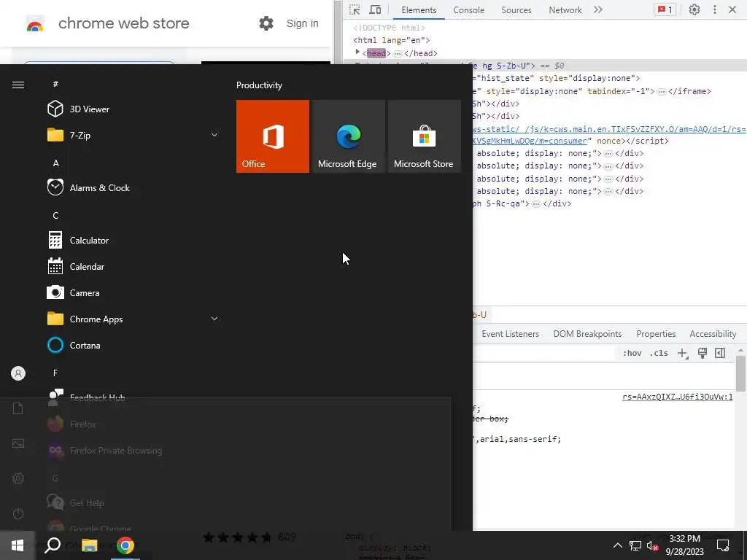Open the network tray icon

click(635, 545)
